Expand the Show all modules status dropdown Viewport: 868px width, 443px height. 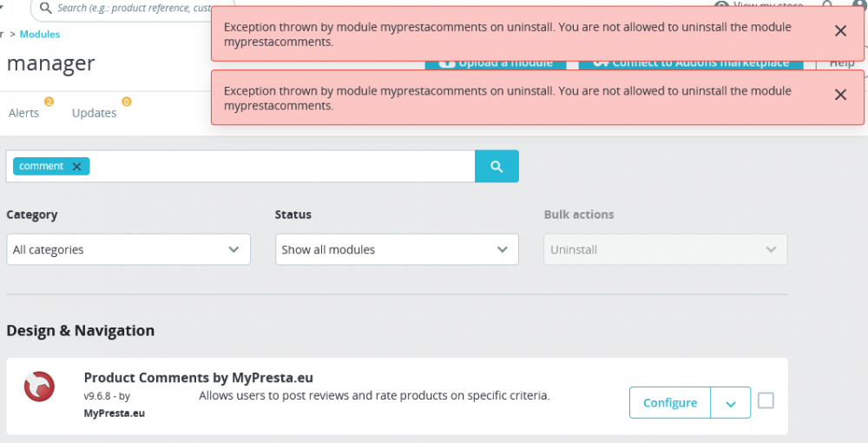click(x=397, y=249)
